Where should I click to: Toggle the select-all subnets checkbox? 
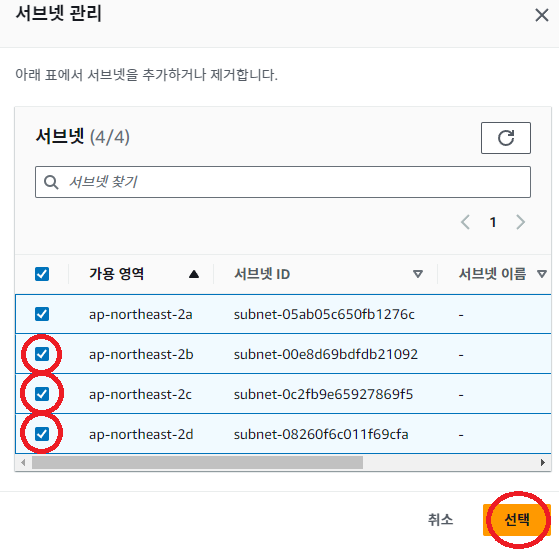[42, 274]
